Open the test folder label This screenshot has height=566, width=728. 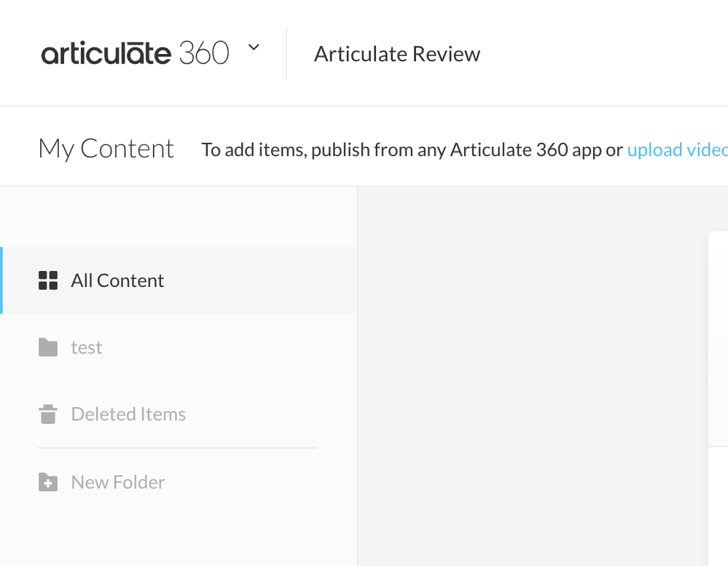(87, 347)
